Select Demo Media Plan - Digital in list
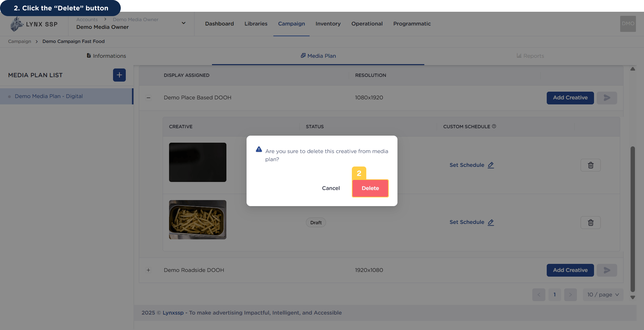The width and height of the screenshot is (644, 330). click(x=66, y=96)
